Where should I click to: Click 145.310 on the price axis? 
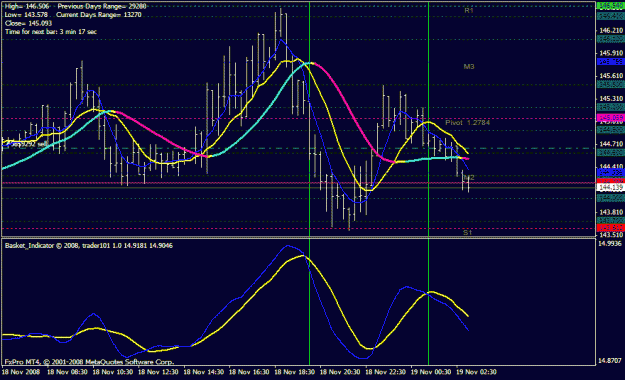click(611, 98)
